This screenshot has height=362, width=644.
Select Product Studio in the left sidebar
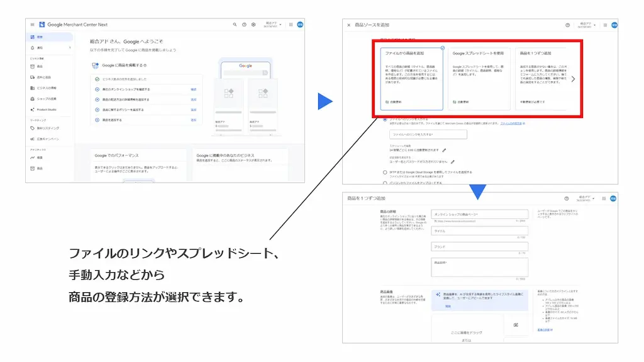coord(47,109)
